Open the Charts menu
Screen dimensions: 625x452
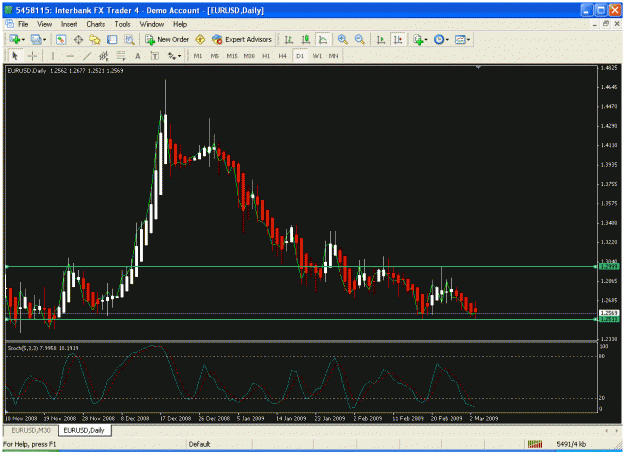pos(96,24)
